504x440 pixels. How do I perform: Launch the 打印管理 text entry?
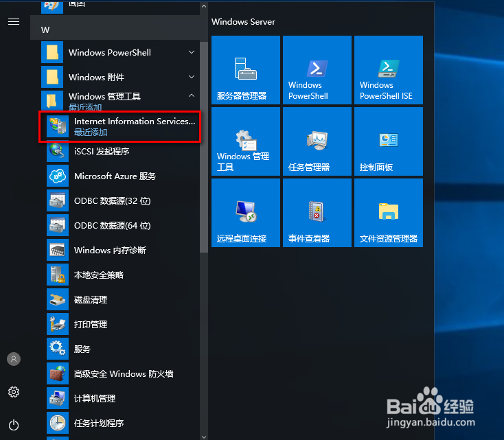click(91, 324)
